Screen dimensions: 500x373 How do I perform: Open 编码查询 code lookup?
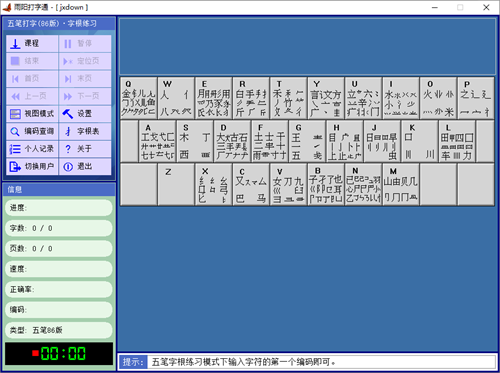[32, 131]
